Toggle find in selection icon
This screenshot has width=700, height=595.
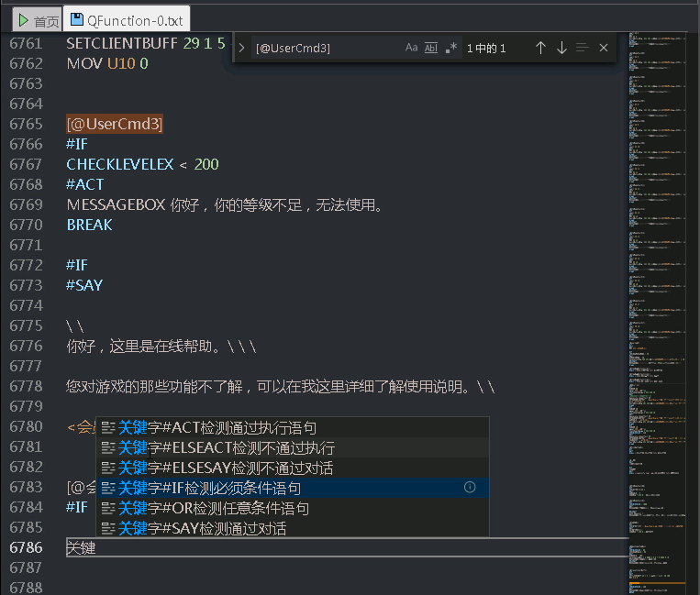(583, 48)
